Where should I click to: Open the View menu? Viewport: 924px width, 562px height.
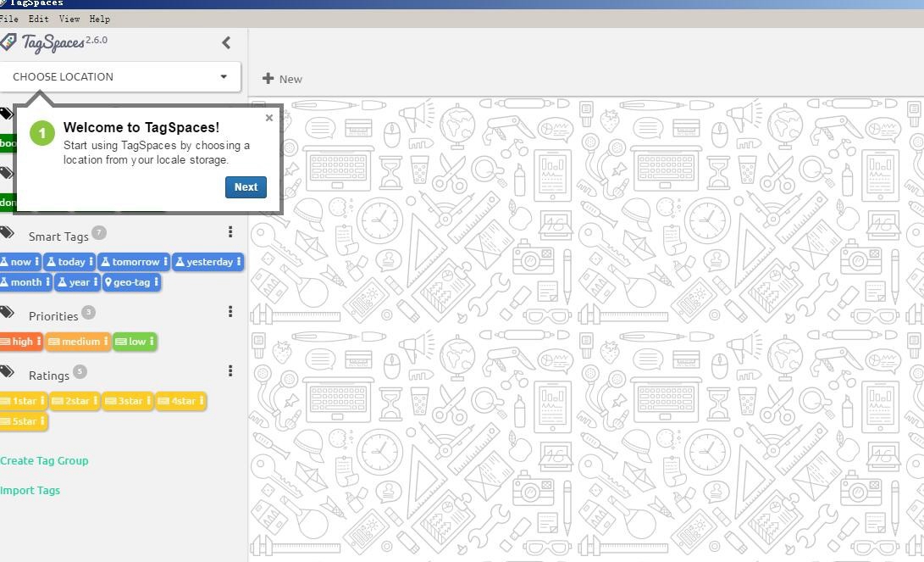(69, 19)
